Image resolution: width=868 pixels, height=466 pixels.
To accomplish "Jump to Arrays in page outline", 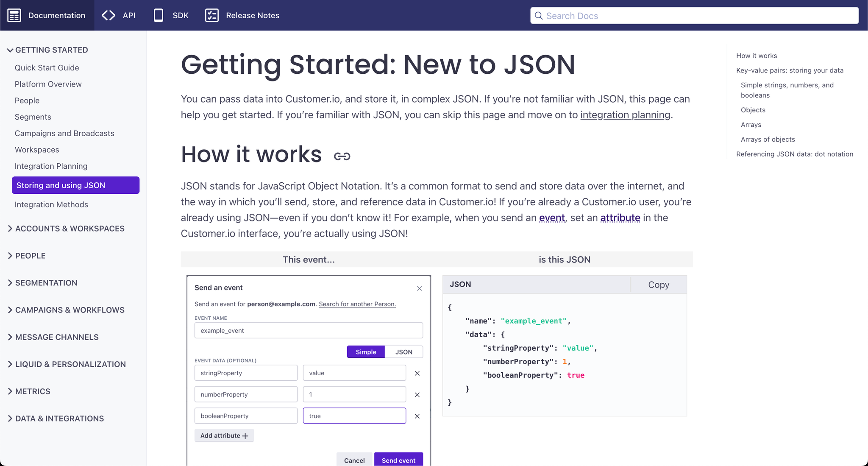I will click(x=751, y=125).
